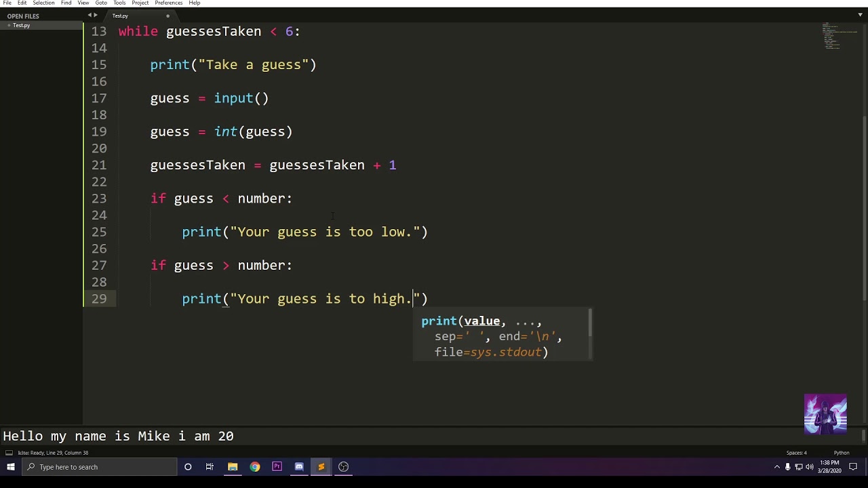
Task: Go to the previous tab with left arrow
Action: click(x=90, y=16)
